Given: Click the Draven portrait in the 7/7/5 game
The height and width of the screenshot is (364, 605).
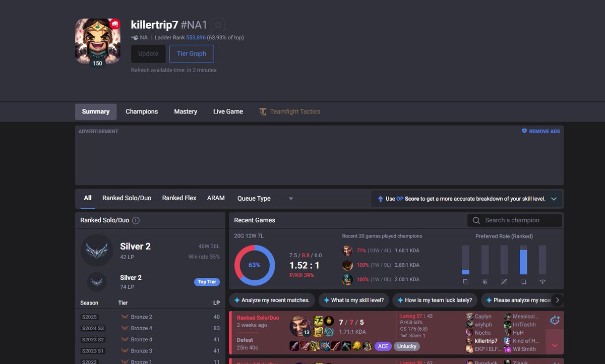Looking at the screenshot, I should coord(300,326).
